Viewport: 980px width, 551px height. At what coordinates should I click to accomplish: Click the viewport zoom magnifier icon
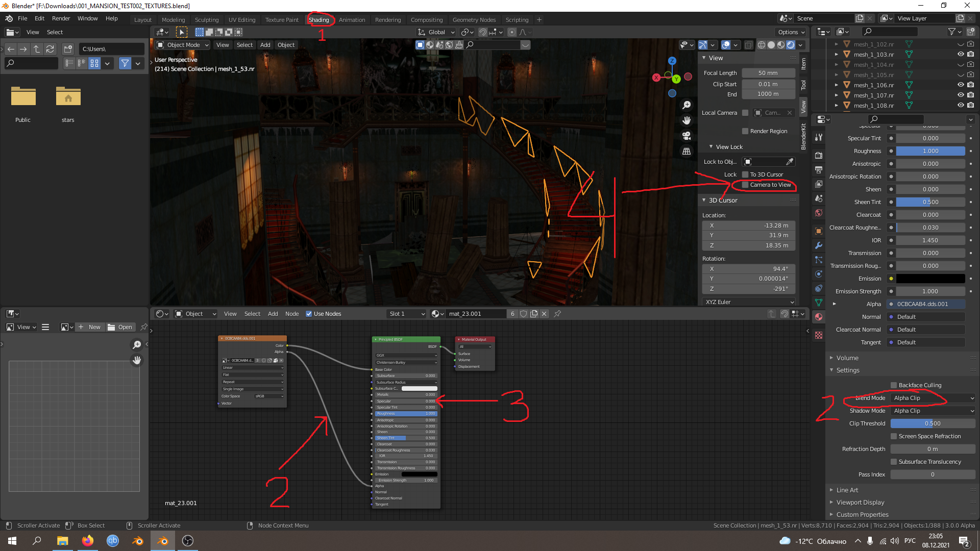click(687, 105)
